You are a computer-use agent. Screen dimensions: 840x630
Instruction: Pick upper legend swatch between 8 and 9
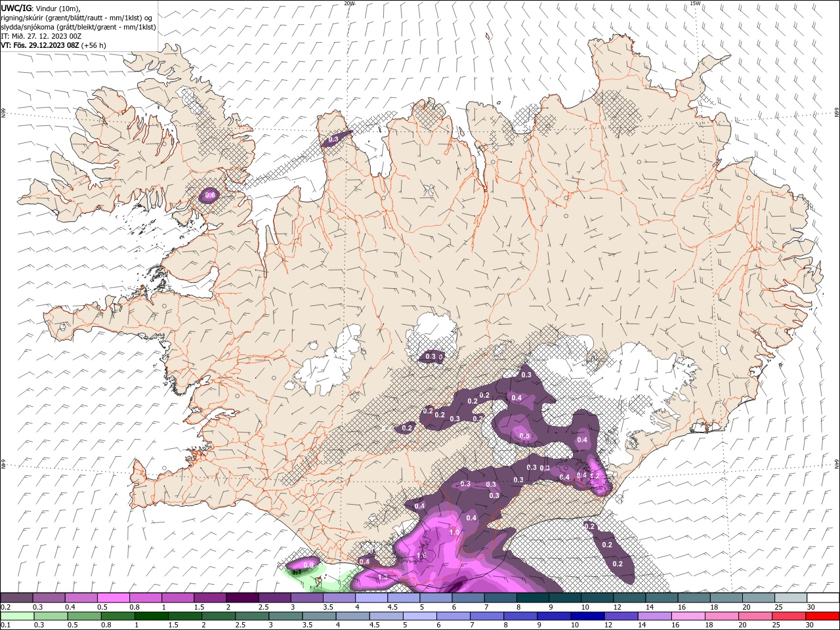coord(532,598)
